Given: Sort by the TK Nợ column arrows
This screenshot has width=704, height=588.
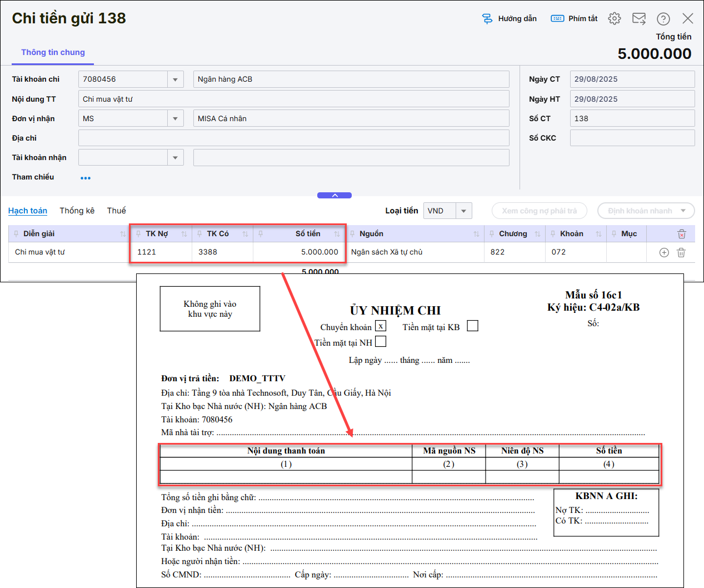Looking at the screenshot, I should [184, 234].
